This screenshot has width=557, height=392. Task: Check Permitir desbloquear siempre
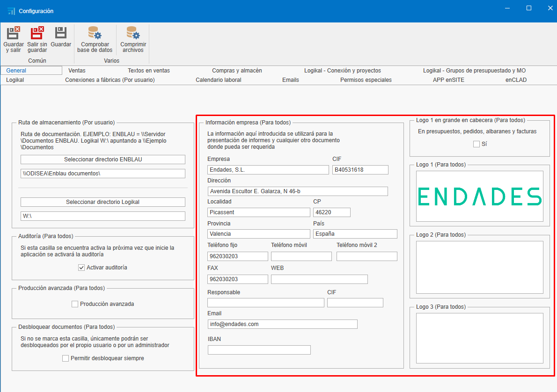pos(66,358)
